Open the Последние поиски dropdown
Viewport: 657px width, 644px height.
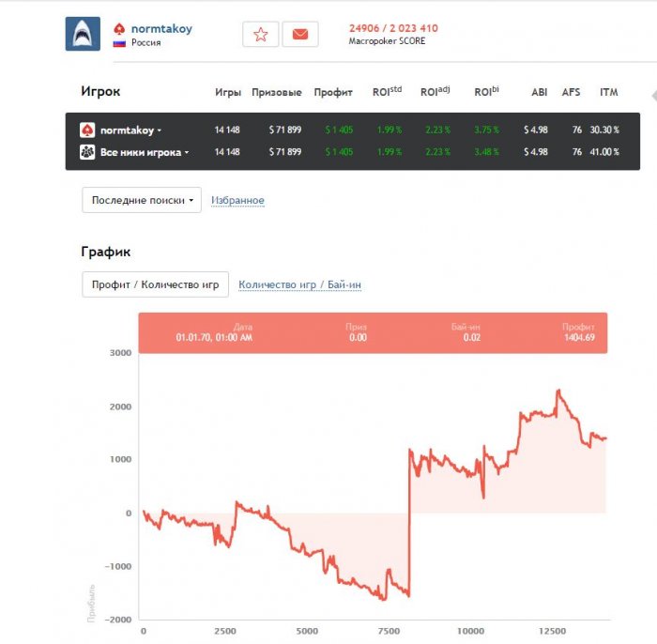pos(142,200)
